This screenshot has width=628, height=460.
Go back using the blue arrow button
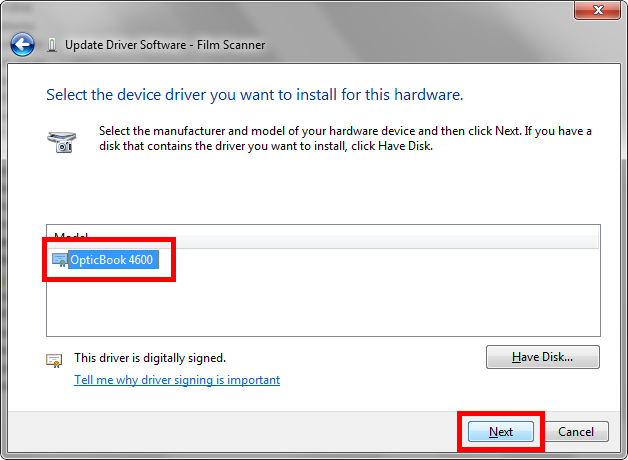(x=22, y=44)
